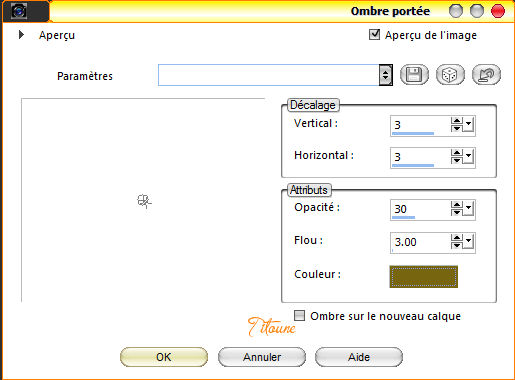Click the save preset floppy disk icon
Screen dimensions: 515x380
coord(414,74)
